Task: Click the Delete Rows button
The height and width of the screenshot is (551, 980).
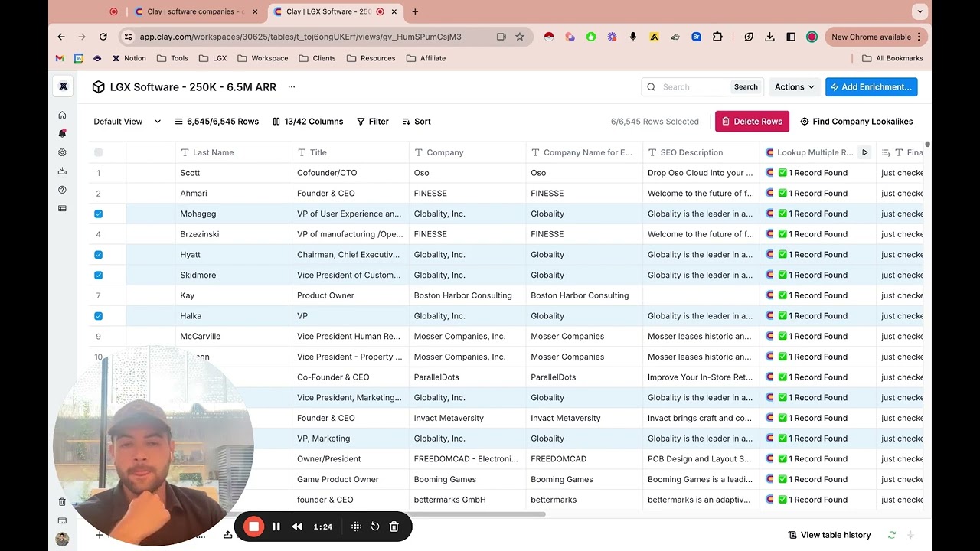Action: tap(752, 121)
